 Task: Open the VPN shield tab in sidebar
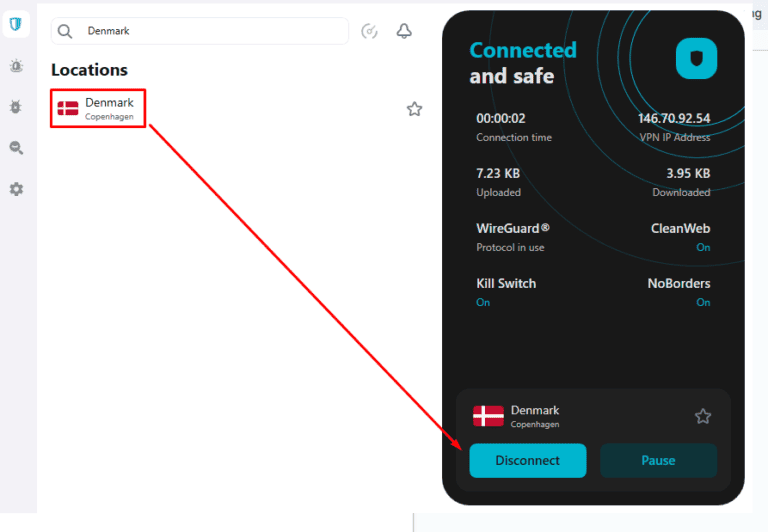coord(16,24)
